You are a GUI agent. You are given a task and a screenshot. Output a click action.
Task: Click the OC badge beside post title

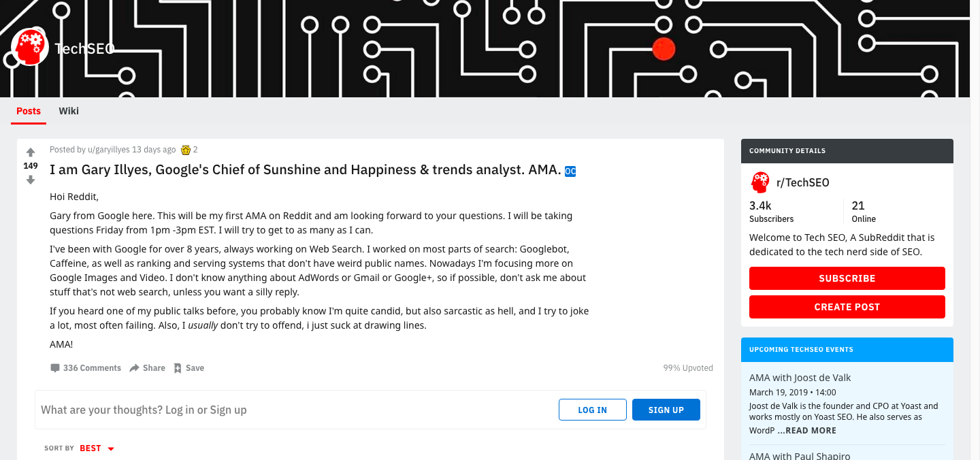[570, 171]
